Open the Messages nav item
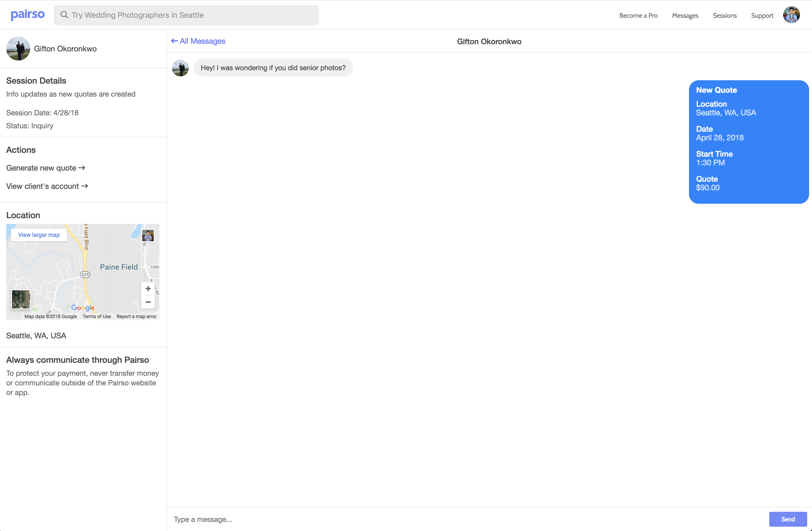The height and width of the screenshot is (531, 812). click(685, 15)
